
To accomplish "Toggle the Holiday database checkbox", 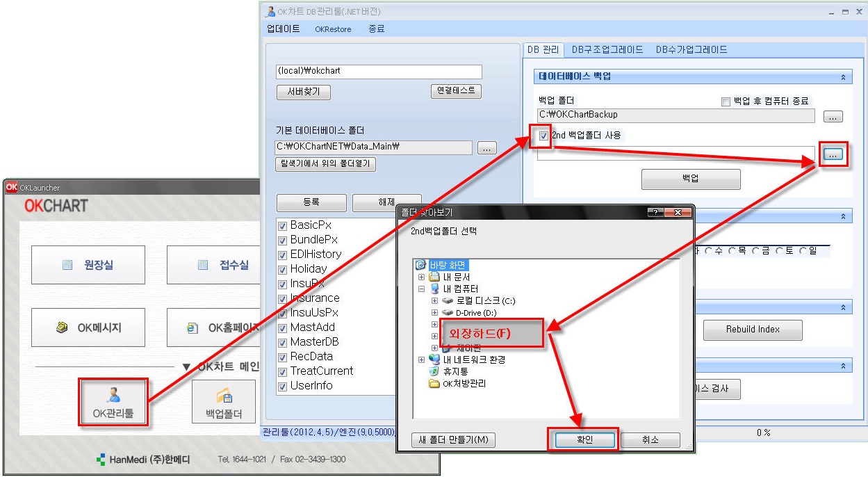I will coord(283,269).
